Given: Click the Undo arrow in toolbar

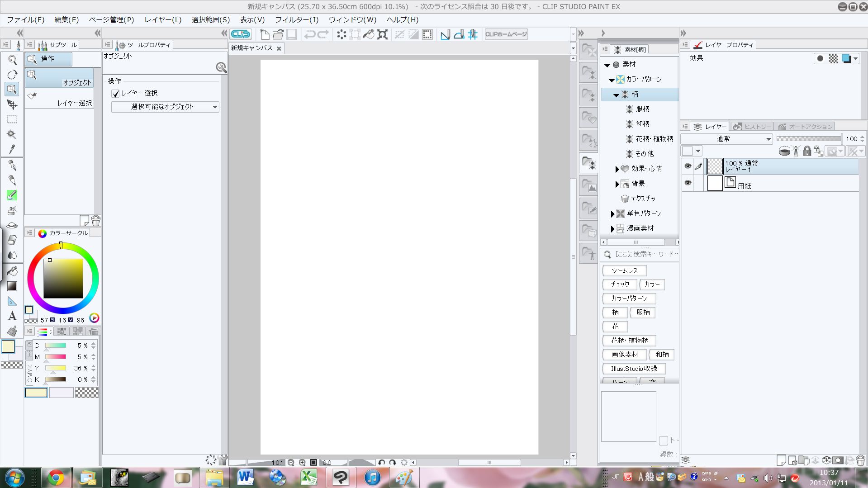Looking at the screenshot, I should 309,34.
